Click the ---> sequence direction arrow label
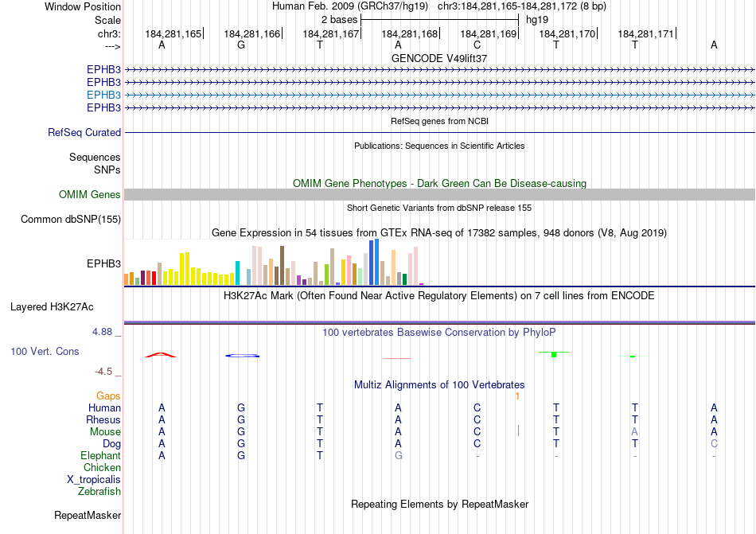This screenshot has width=756, height=534. point(113,46)
